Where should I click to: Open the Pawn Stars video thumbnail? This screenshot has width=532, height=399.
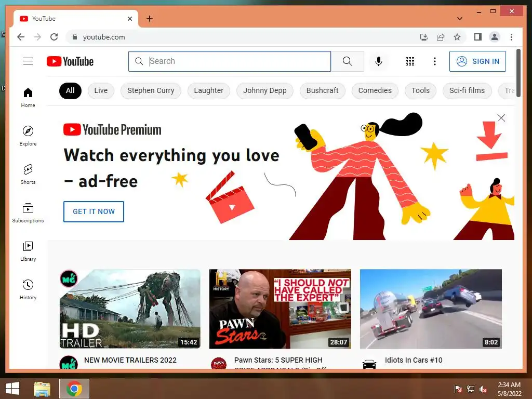pos(280,309)
